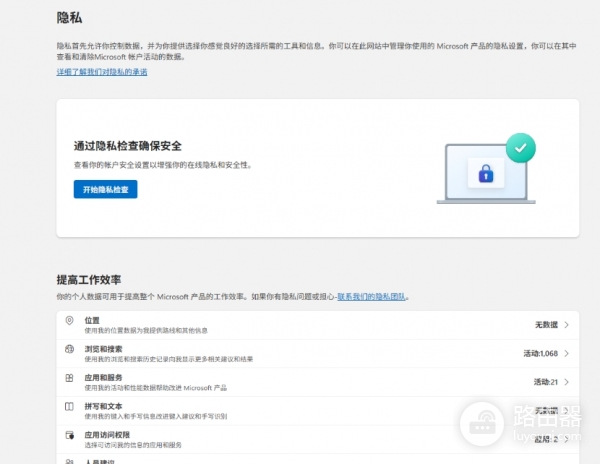Click the 隐私 page title

tap(69, 18)
